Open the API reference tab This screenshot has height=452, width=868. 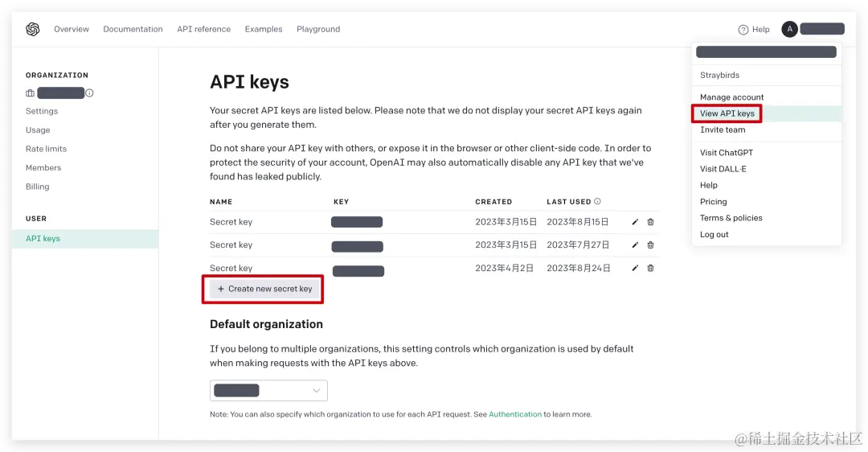click(203, 29)
